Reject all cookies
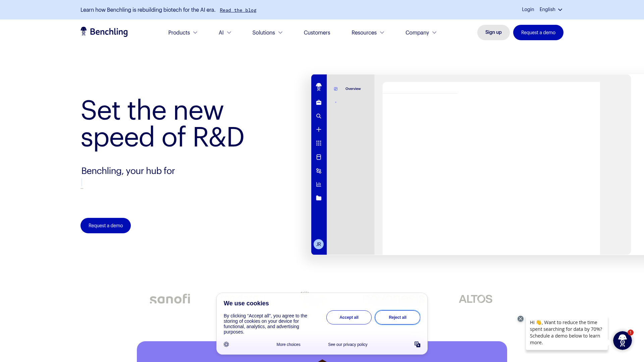 pyautogui.click(x=397, y=317)
